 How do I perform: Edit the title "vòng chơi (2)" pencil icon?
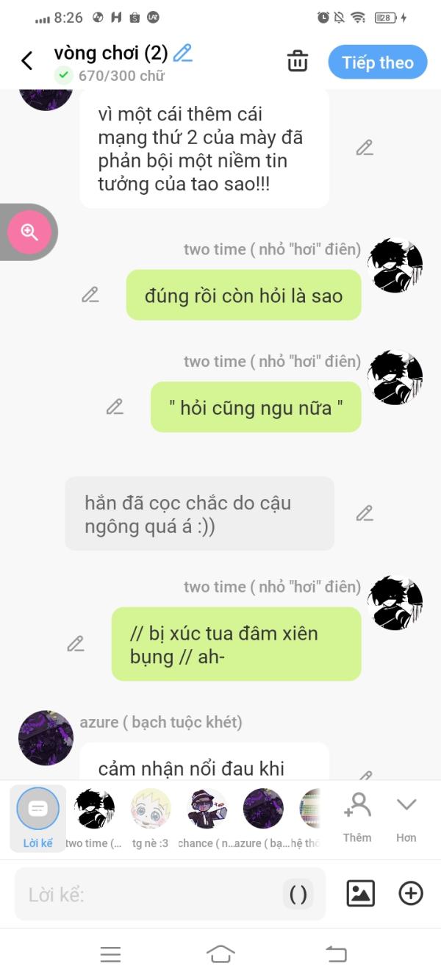coord(182,53)
